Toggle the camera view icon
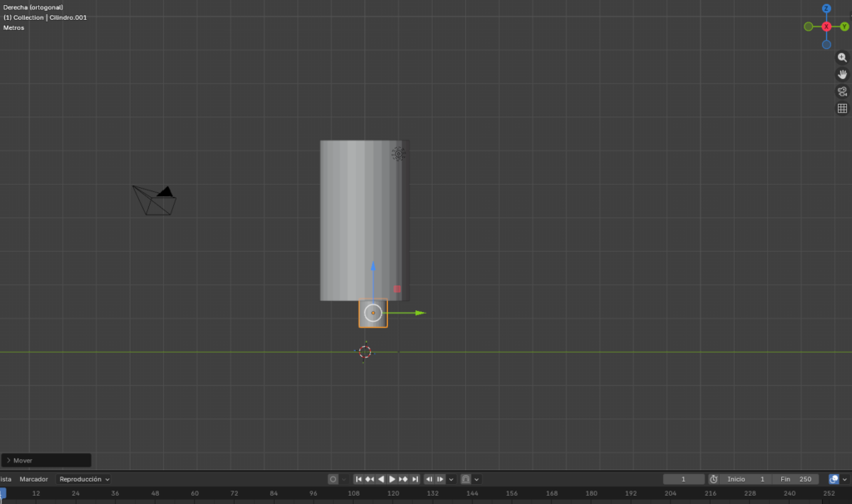852x504 pixels. 842,91
